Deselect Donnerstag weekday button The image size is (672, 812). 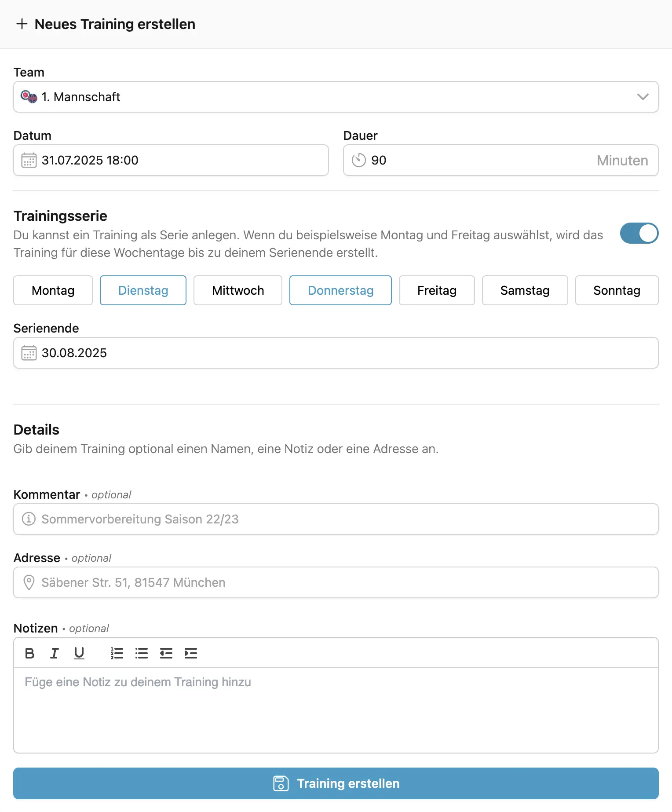pos(340,290)
